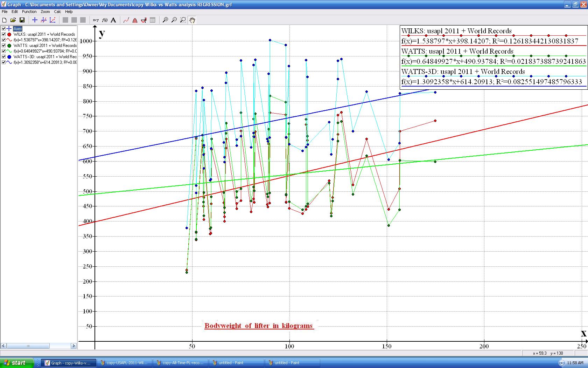Select 'WILKS: usapl 2011 + World Records' list row
588x368 pixels.
click(x=44, y=34)
